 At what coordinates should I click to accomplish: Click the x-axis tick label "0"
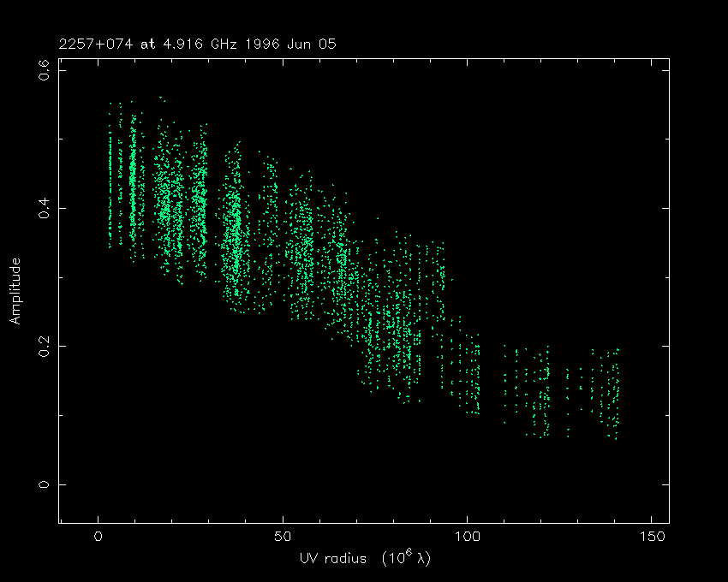(98, 538)
